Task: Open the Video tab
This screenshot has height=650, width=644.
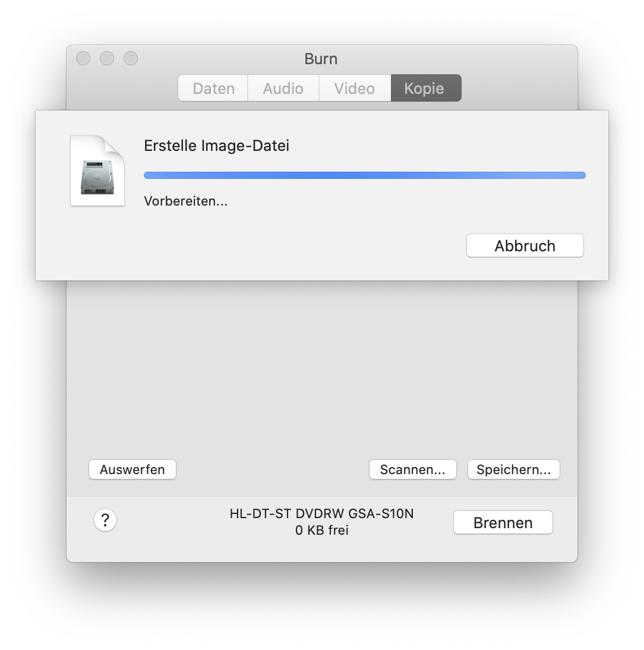Action: click(355, 89)
